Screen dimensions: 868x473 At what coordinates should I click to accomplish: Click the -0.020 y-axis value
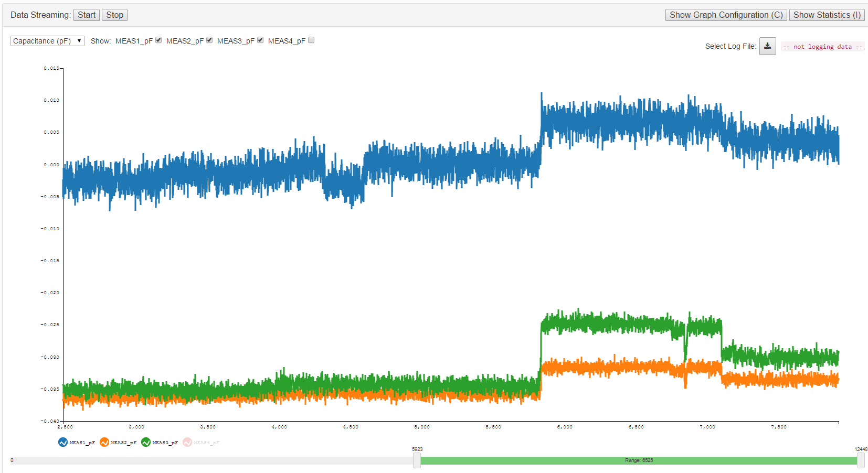[50, 293]
